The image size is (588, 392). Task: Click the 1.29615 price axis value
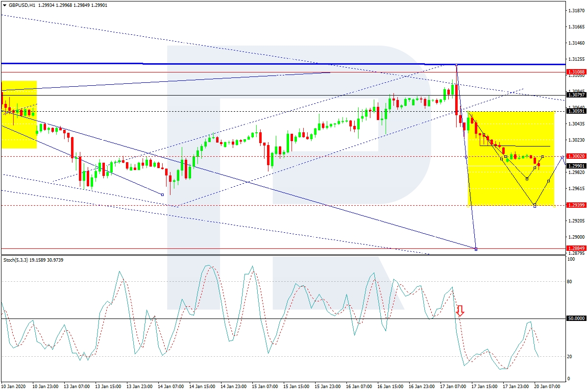[x=576, y=189]
